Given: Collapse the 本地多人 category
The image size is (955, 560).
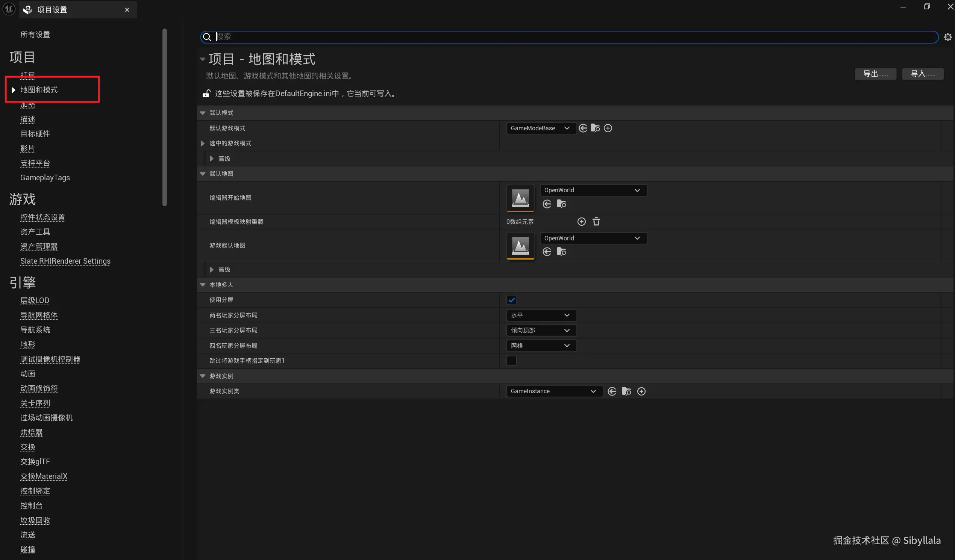Looking at the screenshot, I should coord(203,285).
